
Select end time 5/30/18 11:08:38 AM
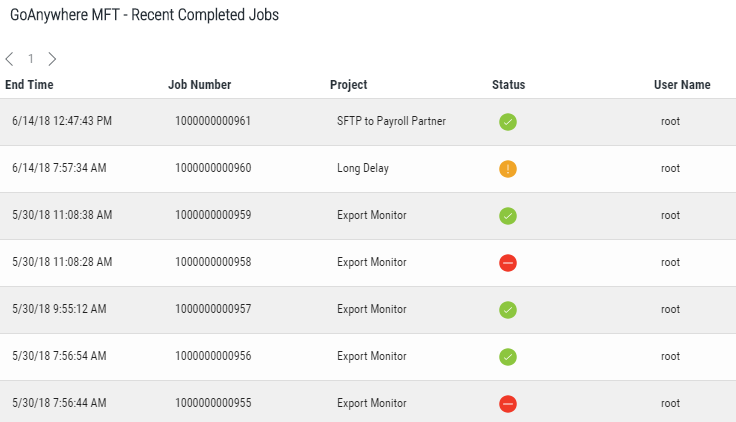(62, 215)
